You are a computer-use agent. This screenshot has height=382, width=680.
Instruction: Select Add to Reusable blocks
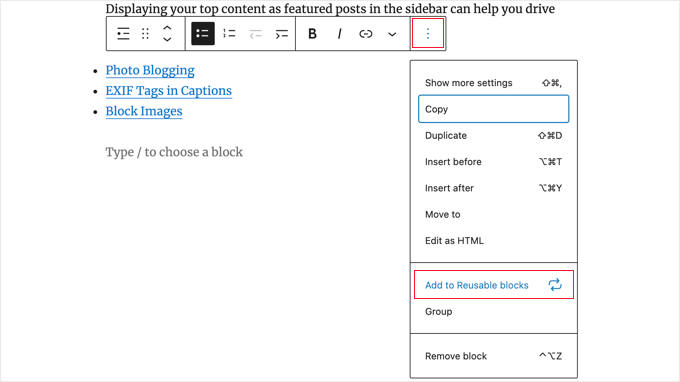coord(494,285)
